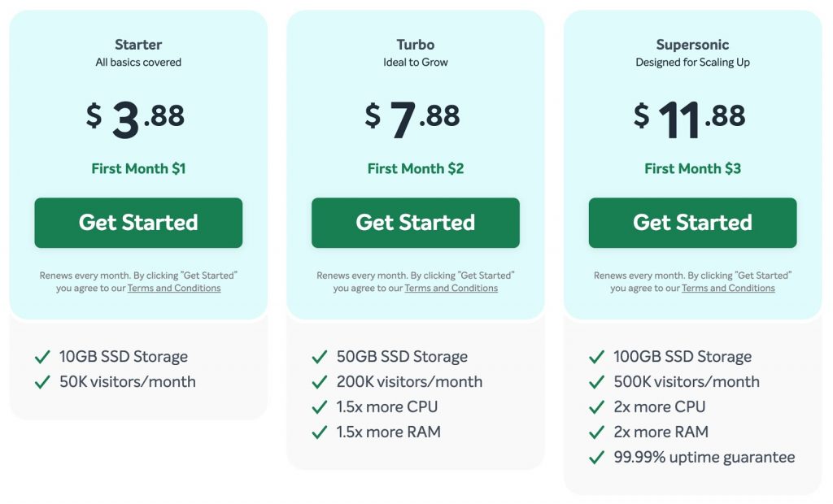Click checkmark icon beside 1.5x more CPU
This screenshot has width=833, height=504.
tap(320, 407)
